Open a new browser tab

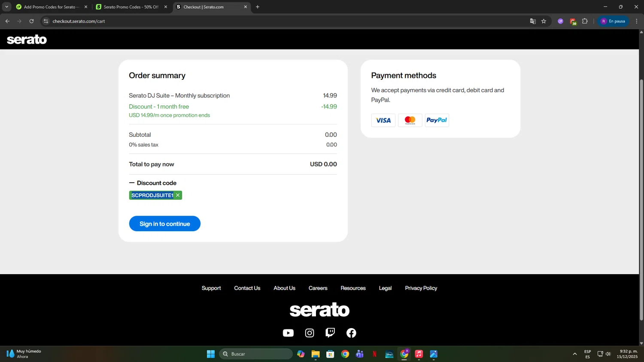pyautogui.click(x=258, y=7)
